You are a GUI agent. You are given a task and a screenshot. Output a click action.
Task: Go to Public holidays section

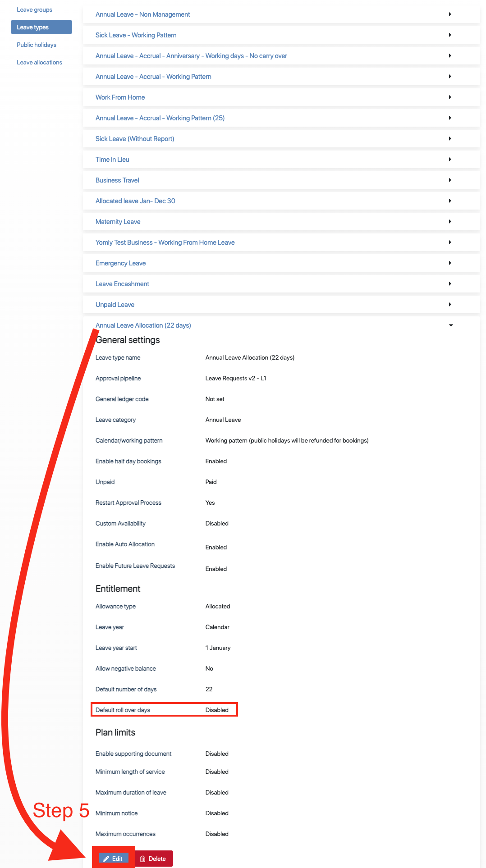tap(37, 45)
